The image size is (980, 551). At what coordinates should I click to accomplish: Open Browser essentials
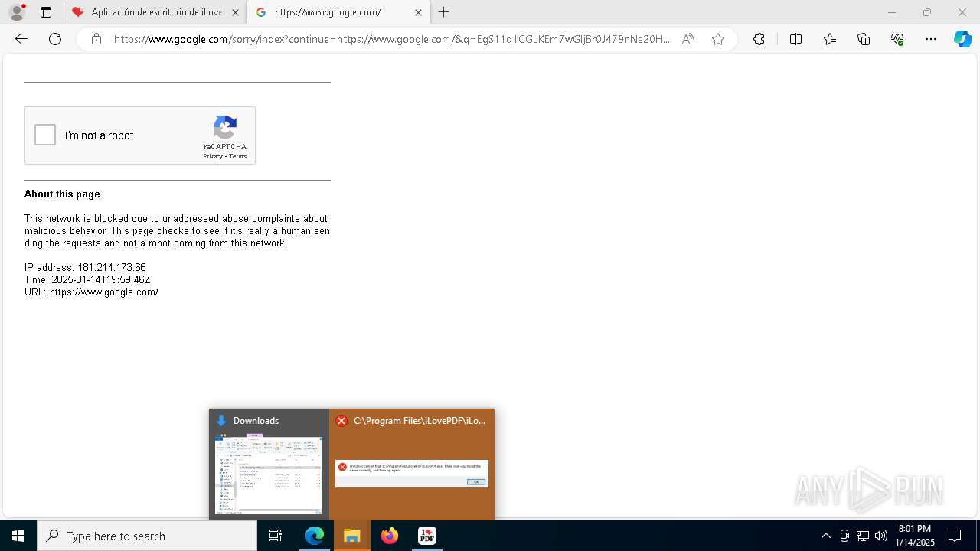coord(897,39)
